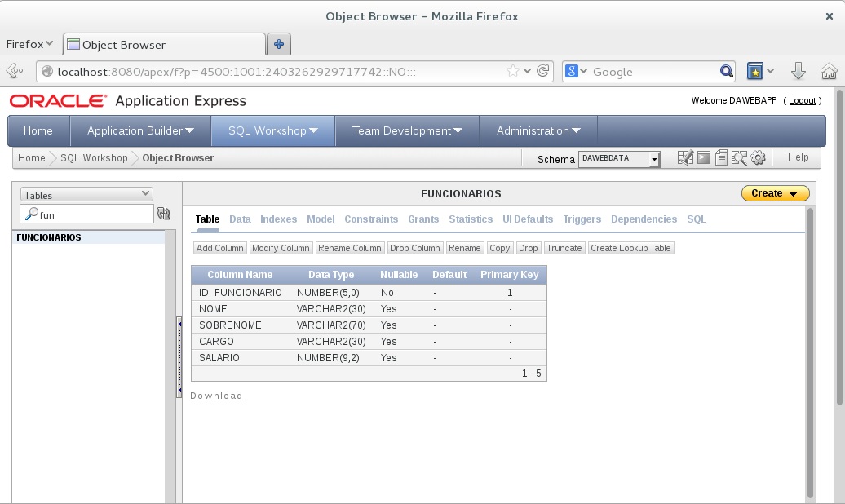Open the Schema DAWEBDATA dropdown
Viewport: 845px width, 504px height.
(x=619, y=159)
